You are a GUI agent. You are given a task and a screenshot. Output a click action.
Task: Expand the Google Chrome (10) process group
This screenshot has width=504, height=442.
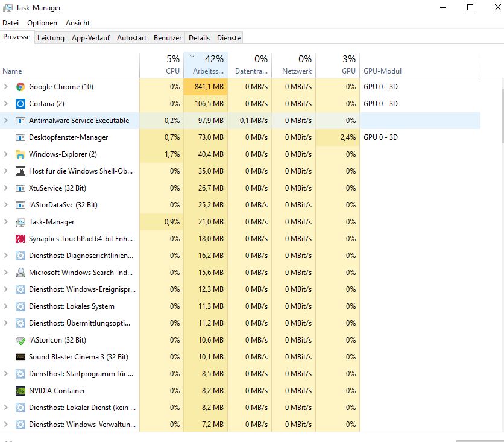pyautogui.click(x=6, y=86)
